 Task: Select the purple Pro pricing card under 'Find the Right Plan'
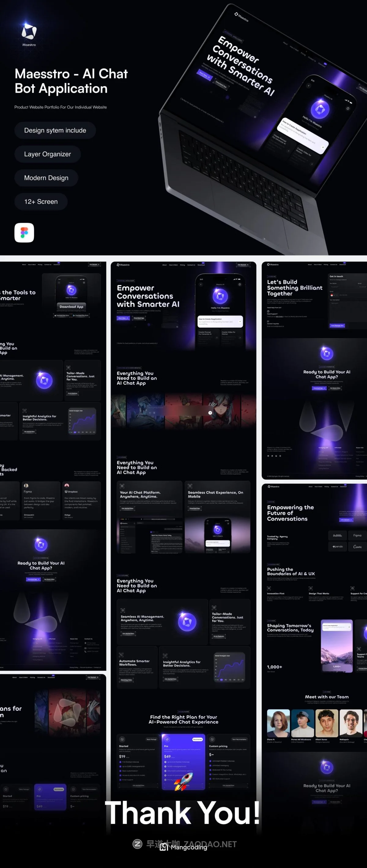click(x=183, y=762)
